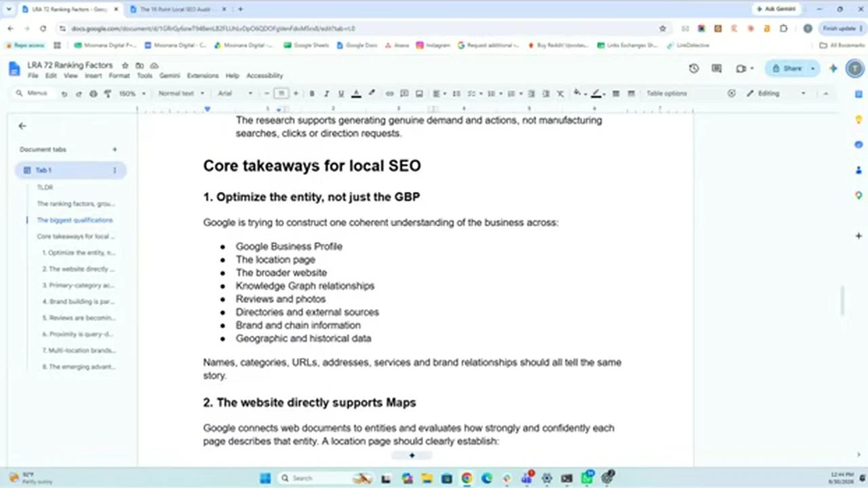Go back with the outline panel arrow
Image resolution: width=868 pixels, height=488 pixels.
[22, 126]
